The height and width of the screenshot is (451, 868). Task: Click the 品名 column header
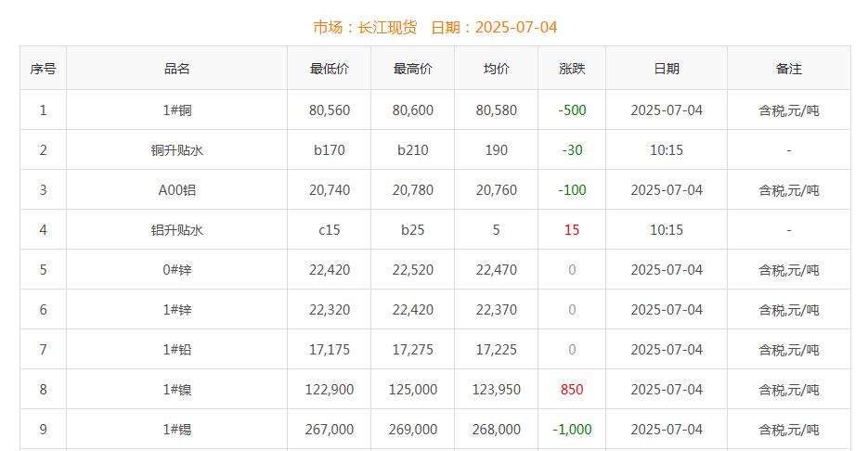point(176,69)
